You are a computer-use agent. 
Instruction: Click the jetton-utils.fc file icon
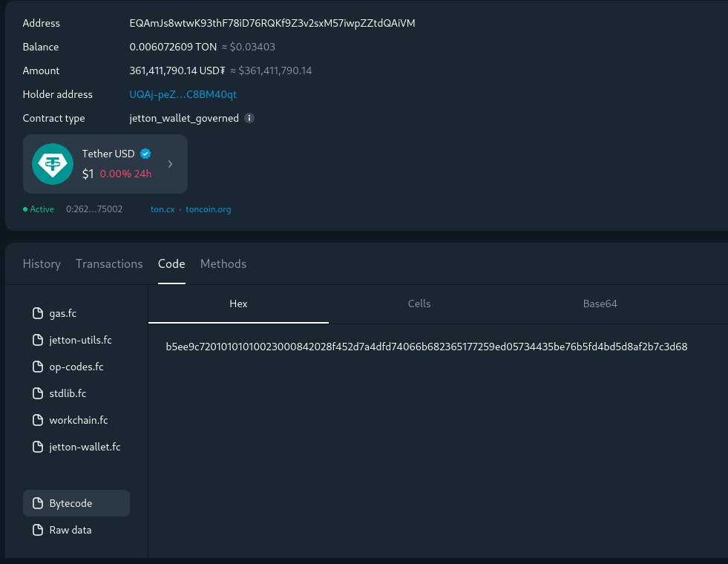(37, 340)
